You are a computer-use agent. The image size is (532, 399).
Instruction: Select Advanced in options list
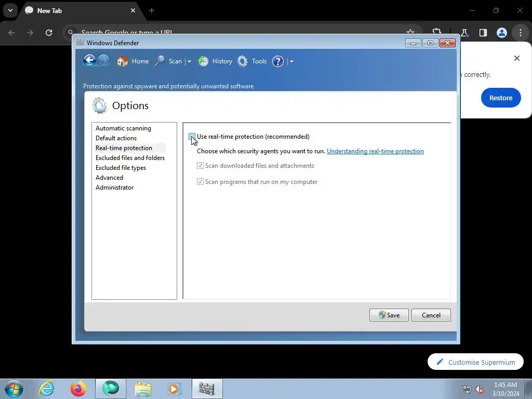tap(109, 178)
